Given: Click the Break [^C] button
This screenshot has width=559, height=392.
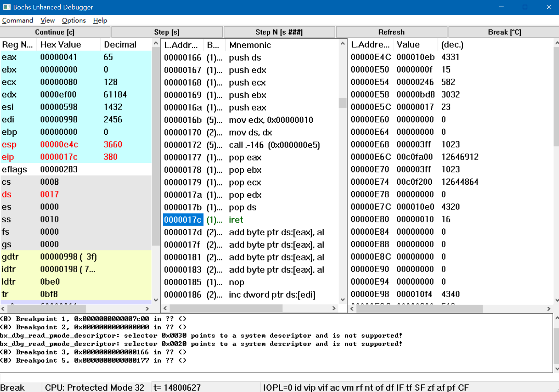Looking at the screenshot, I should tap(504, 32).
